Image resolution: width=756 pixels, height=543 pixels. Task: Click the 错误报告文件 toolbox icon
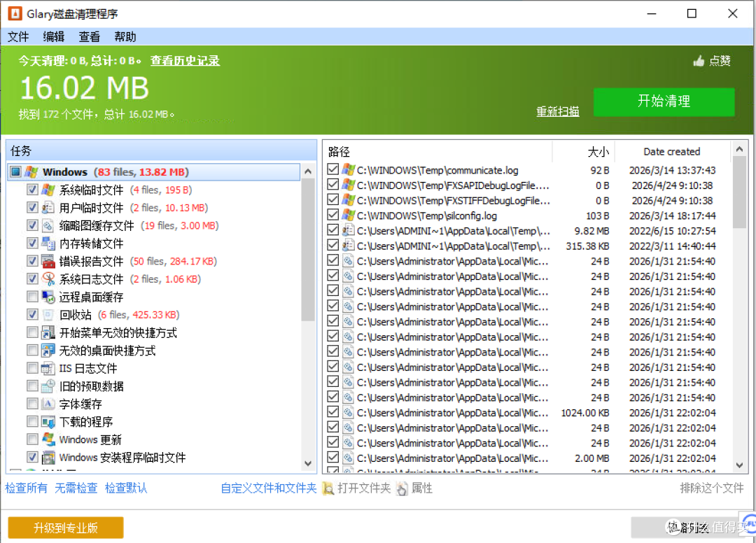[48, 261]
